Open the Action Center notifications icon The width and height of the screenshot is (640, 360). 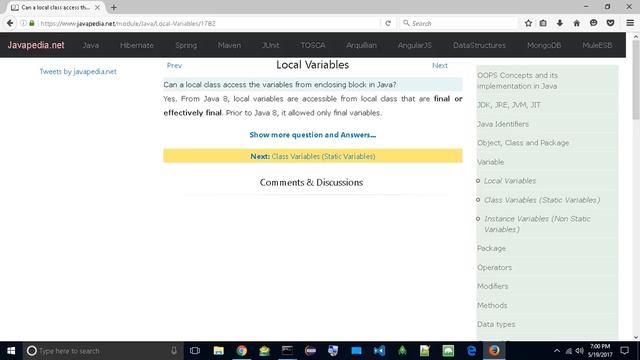click(624, 351)
